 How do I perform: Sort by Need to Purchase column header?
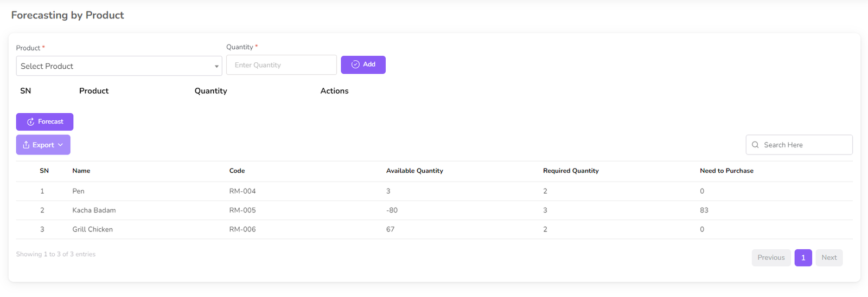pos(726,171)
